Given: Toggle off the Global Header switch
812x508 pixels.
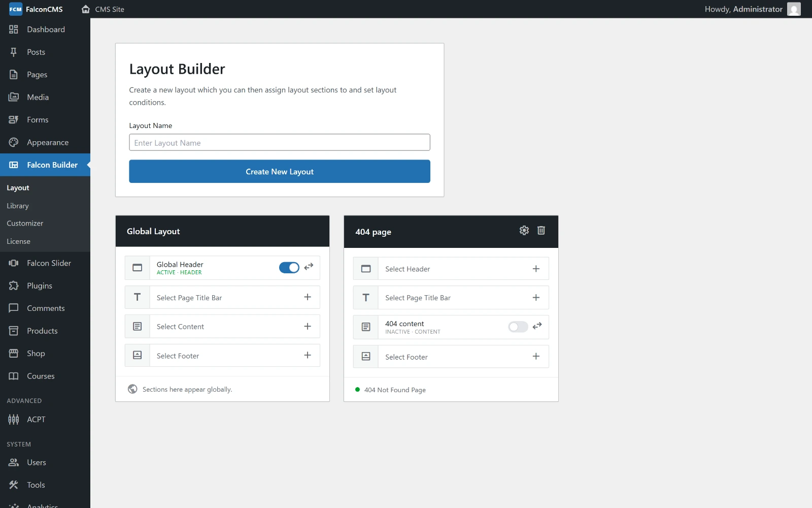Looking at the screenshot, I should point(289,268).
